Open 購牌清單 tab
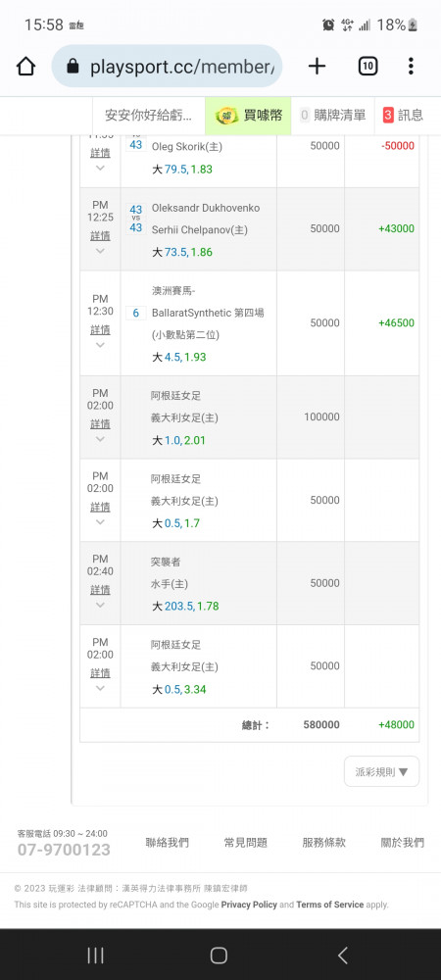 (x=332, y=115)
